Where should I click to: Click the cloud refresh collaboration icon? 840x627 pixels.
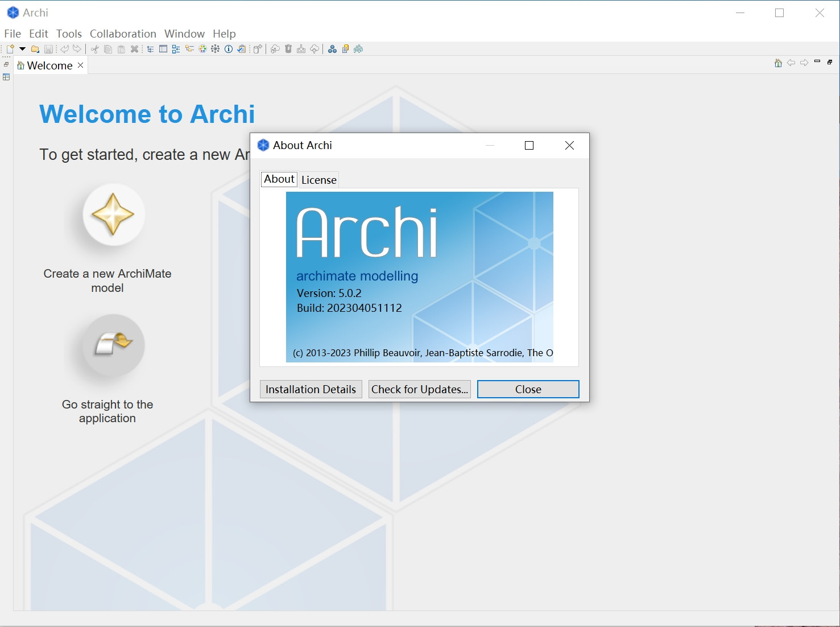[x=275, y=49]
